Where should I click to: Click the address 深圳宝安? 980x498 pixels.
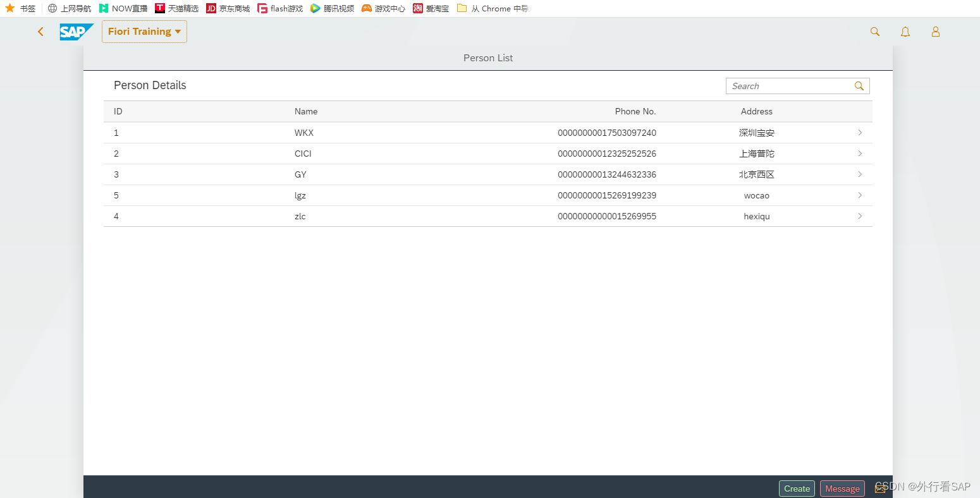(757, 133)
